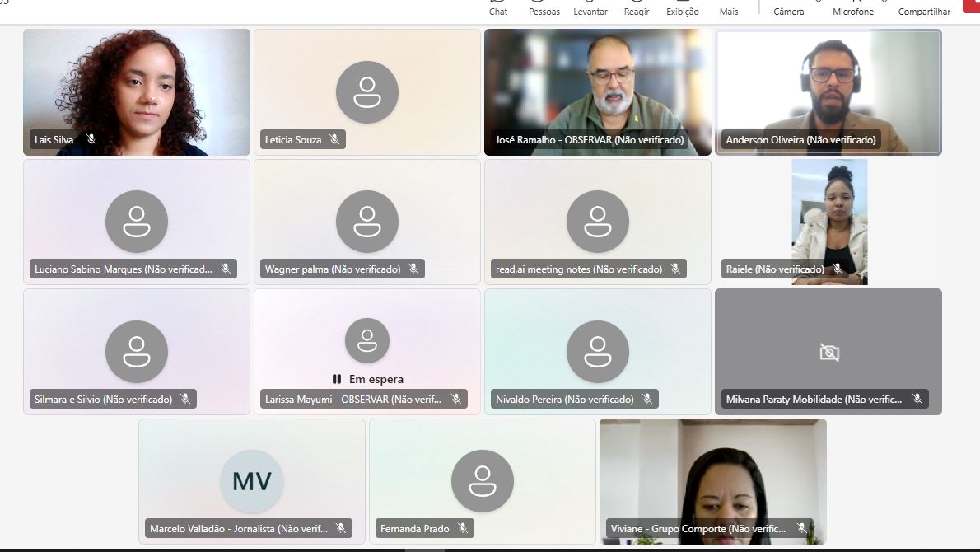Click muted mic icon beside Lais Silva

pos(91,139)
